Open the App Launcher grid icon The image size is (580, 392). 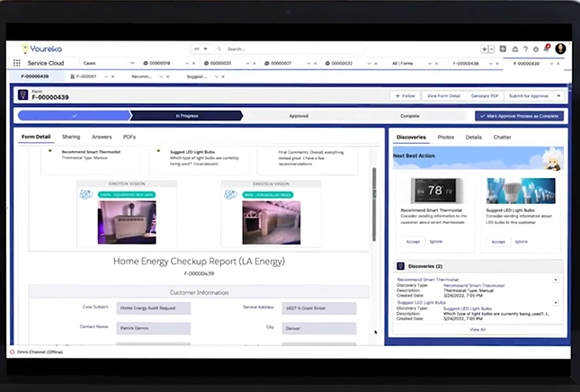click(x=17, y=63)
